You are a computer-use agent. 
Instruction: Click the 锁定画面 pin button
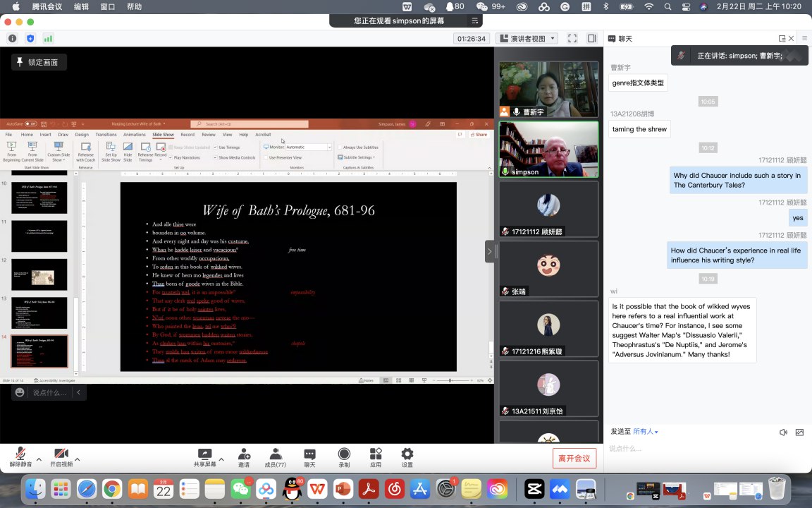(39, 62)
